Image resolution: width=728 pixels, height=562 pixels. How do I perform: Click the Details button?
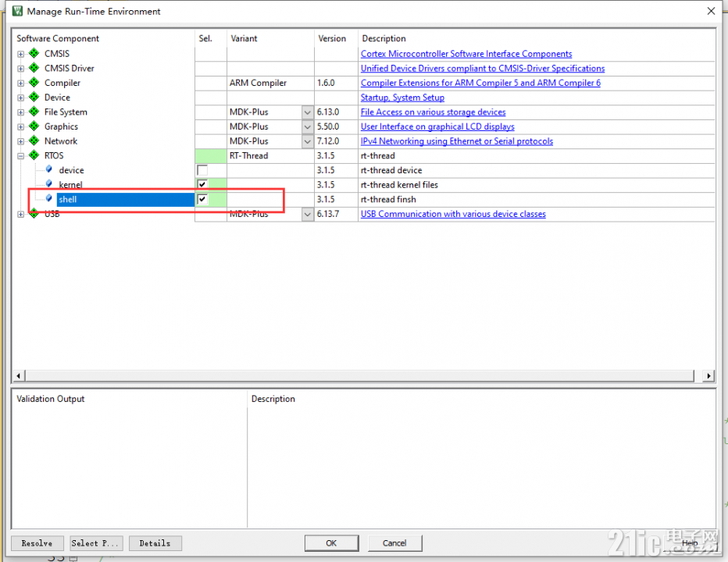click(155, 543)
